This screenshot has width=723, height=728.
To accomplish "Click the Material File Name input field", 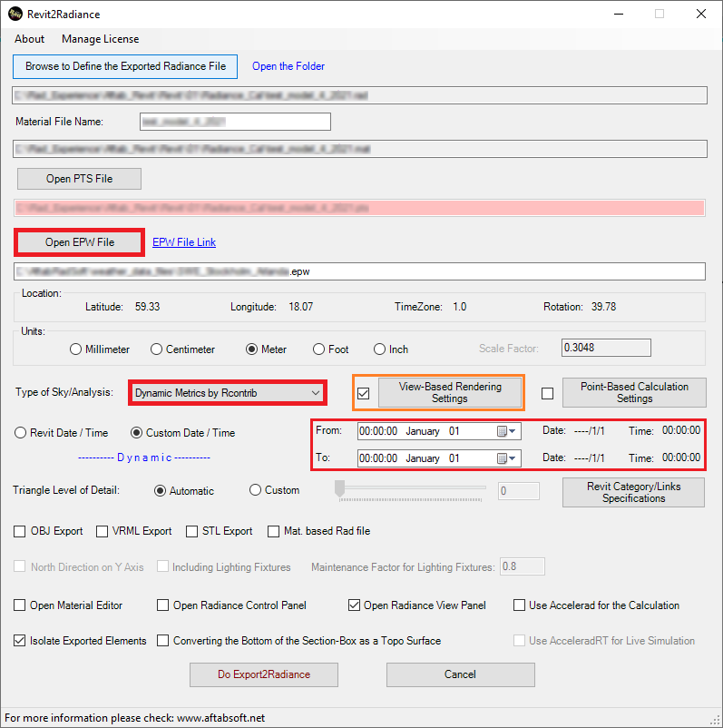I will point(235,122).
